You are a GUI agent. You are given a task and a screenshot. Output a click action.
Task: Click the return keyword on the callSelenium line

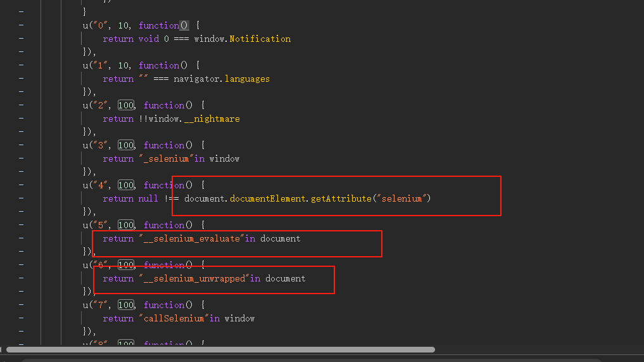tap(118, 318)
